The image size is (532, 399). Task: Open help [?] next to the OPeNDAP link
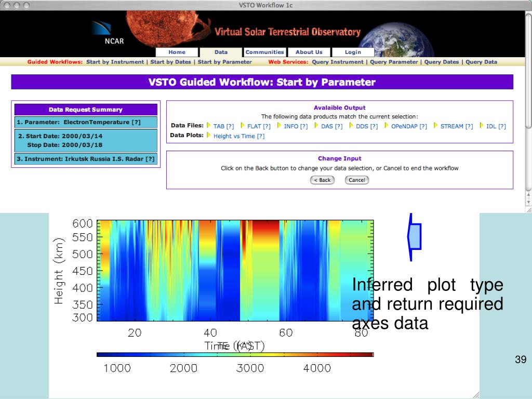(x=423, y=126)
